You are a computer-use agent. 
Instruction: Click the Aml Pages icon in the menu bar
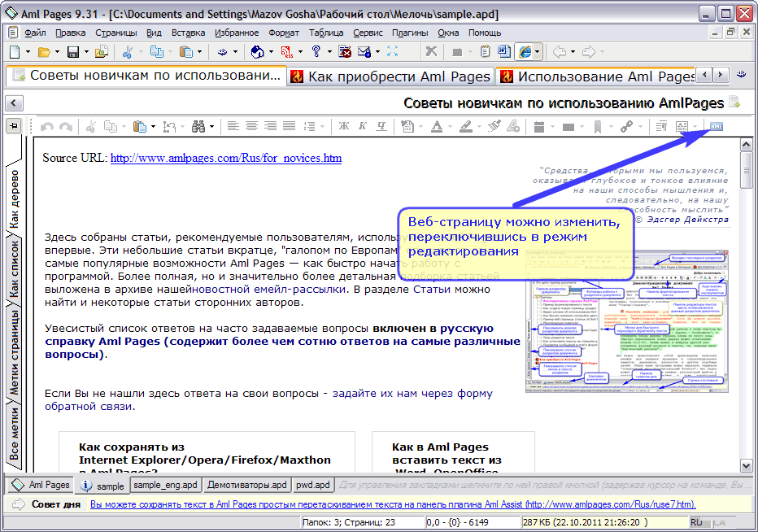click(13, 33)
